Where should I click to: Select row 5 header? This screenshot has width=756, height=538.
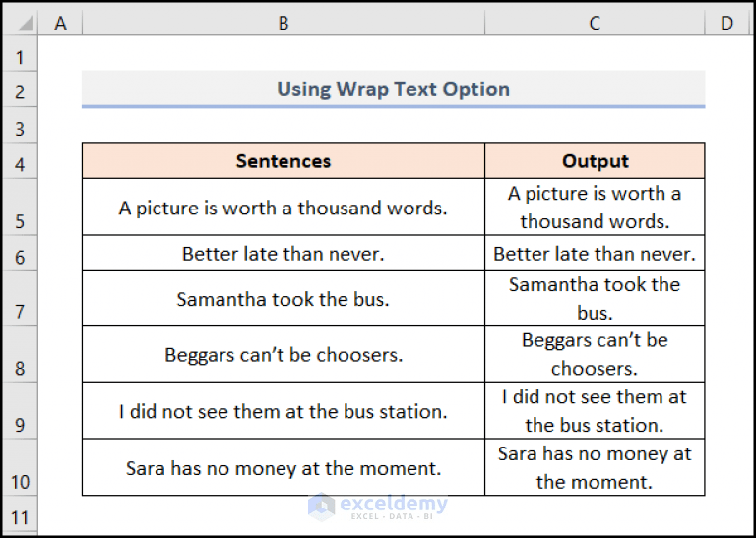20,208
